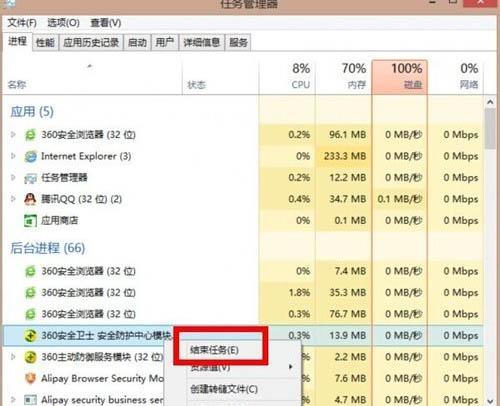
Task: Choose 创建转储文件(C) in the context menu
Action: 224,389
